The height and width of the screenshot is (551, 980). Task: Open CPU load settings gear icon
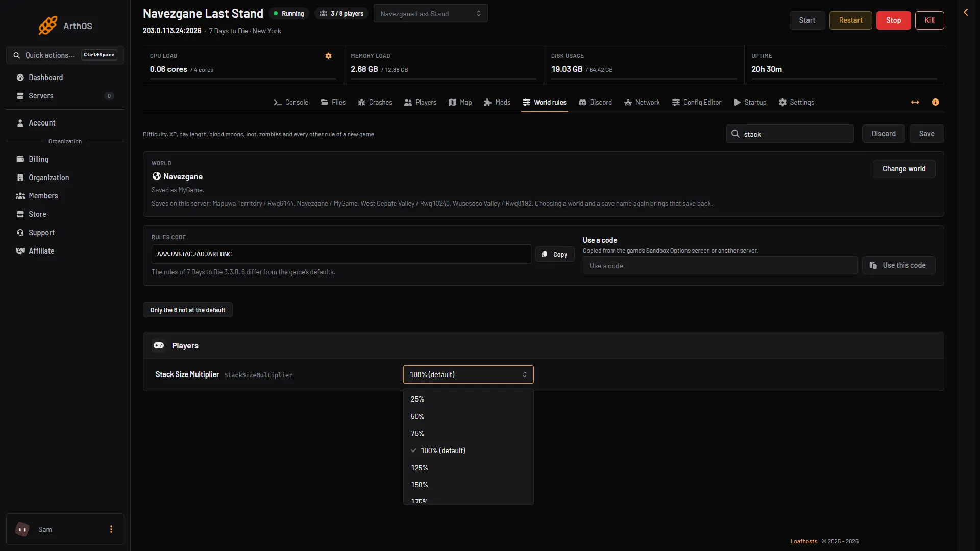click(329, 56)
